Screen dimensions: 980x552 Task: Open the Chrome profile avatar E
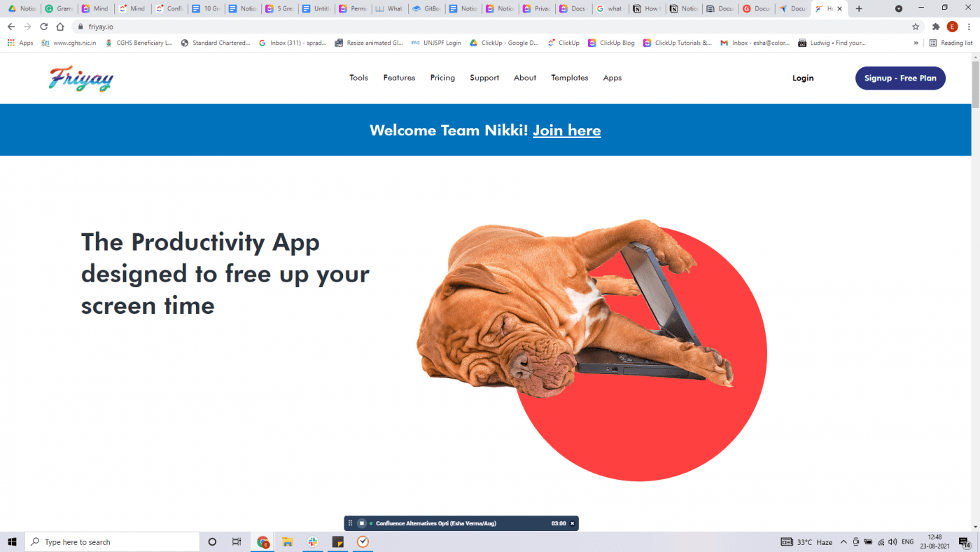[952, 27]
